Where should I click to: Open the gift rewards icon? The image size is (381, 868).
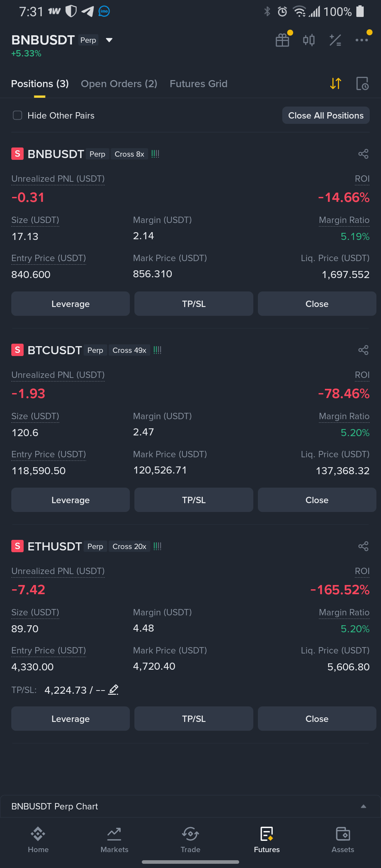[283, 40]
